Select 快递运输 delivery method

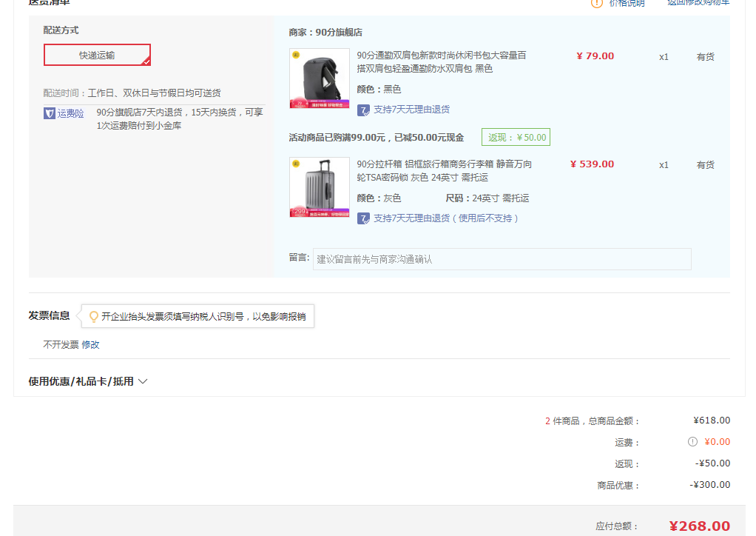(x=97, y=55)
